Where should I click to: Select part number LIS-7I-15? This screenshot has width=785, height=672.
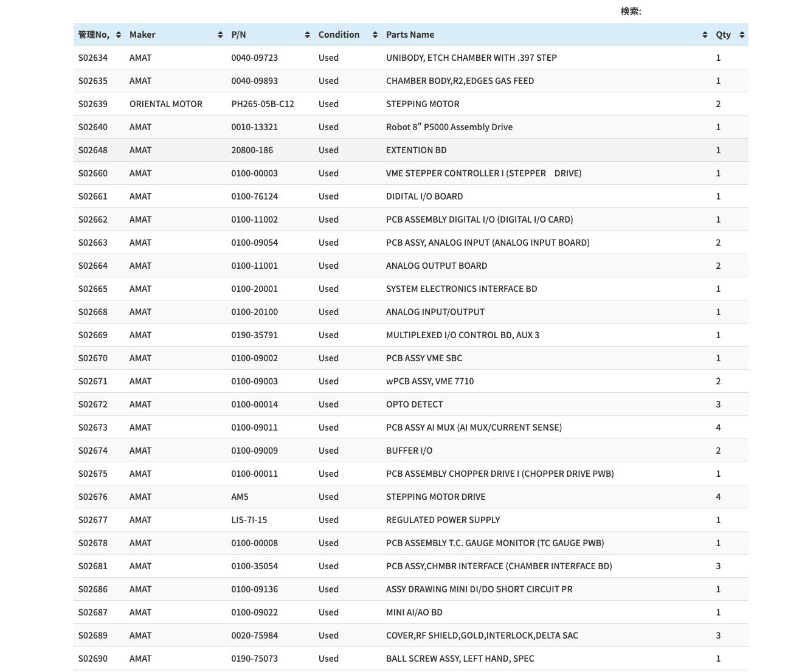point(249,520)
